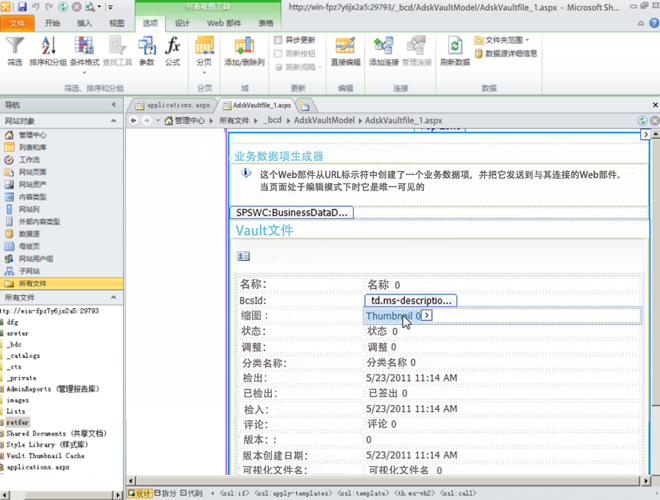Click the Undo icon in quick access toolbar

point(36,7)
